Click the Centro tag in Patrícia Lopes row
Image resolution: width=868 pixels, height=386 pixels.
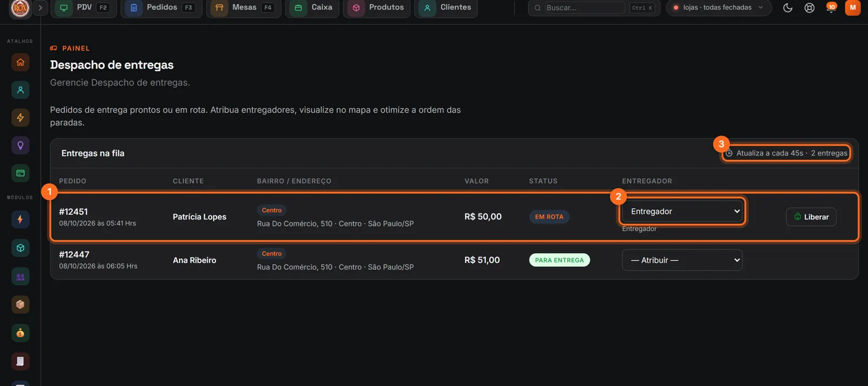click(x=272, y=210)
